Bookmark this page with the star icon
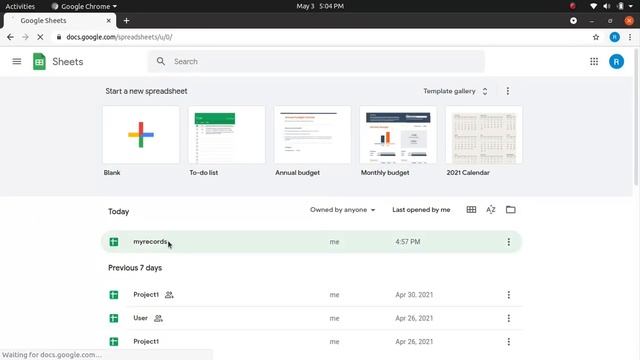 tap(596, 37)
